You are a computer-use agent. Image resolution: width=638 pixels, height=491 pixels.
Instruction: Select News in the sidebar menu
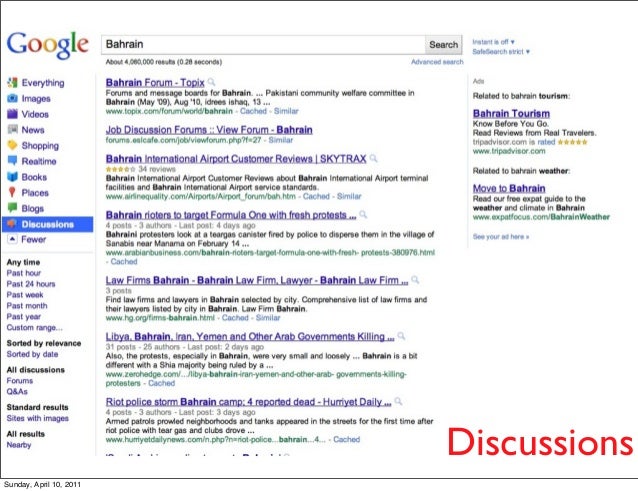[33, 130]
